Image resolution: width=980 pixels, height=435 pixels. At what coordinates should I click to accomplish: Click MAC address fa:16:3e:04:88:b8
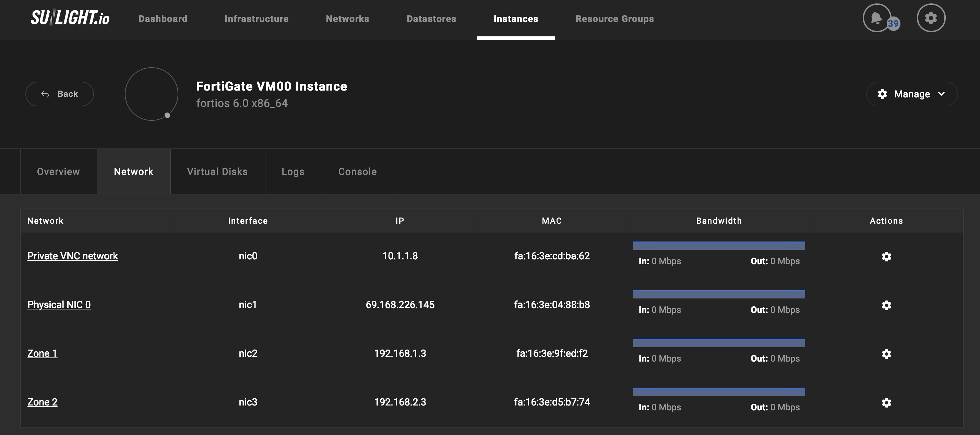(552, 304)
